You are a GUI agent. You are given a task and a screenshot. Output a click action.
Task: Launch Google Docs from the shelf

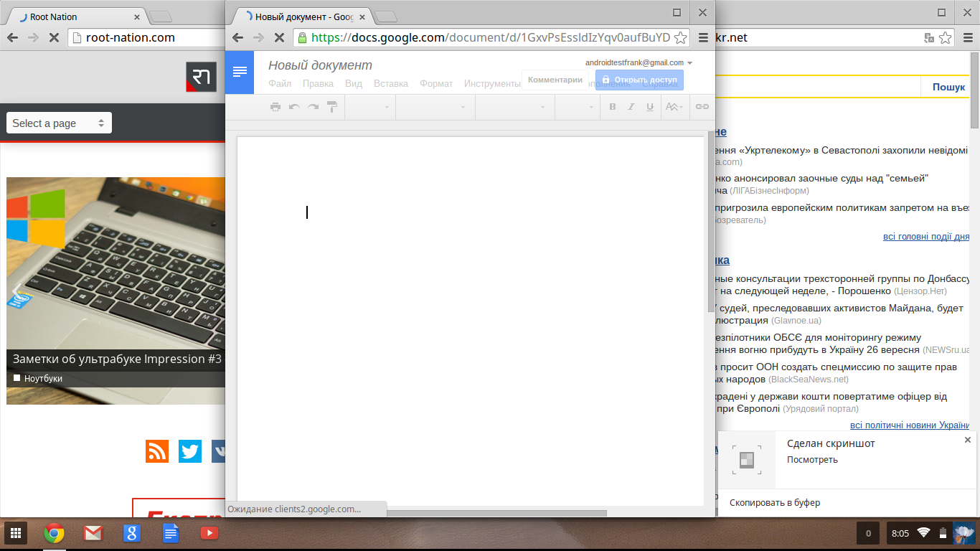(170, 533)
